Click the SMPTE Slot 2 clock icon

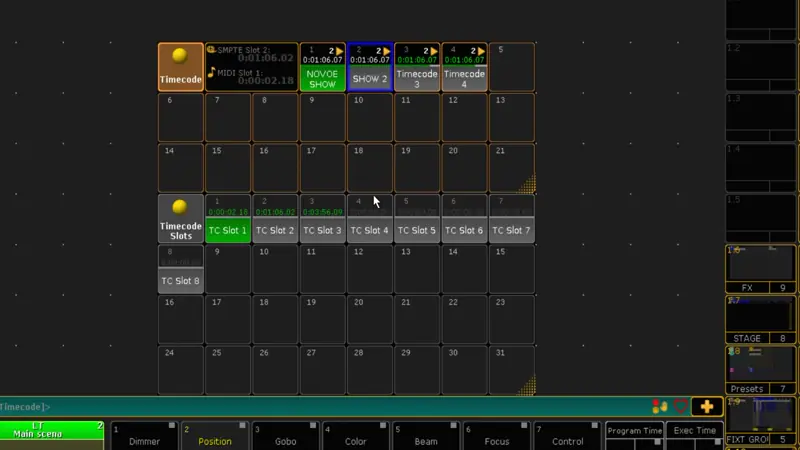tap(211, 49)
